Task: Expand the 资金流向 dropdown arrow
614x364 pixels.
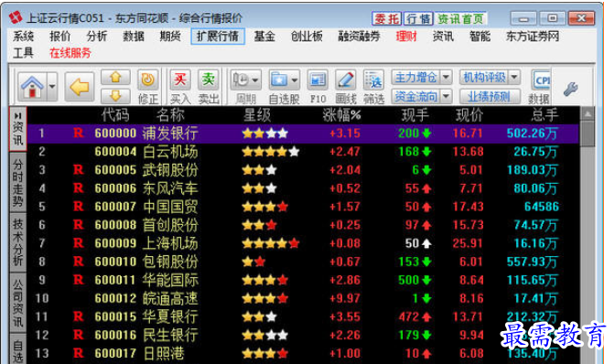Action: point(446,96)
